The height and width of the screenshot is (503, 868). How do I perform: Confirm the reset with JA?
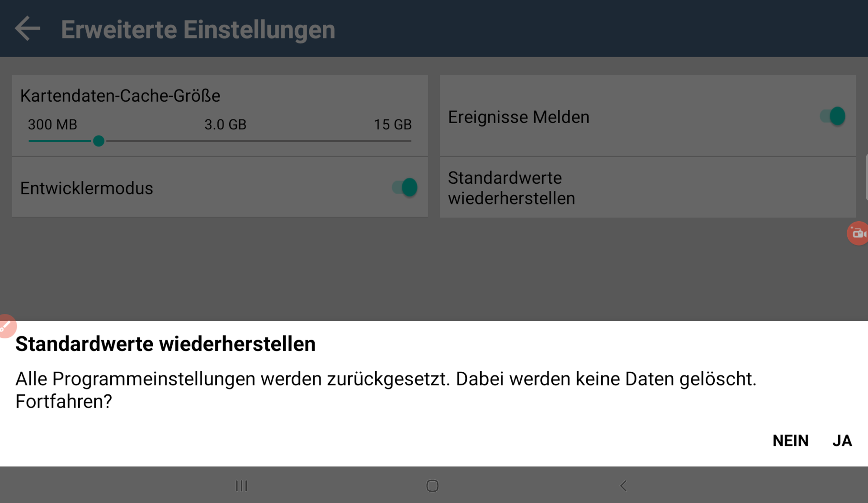coord(842,441)
